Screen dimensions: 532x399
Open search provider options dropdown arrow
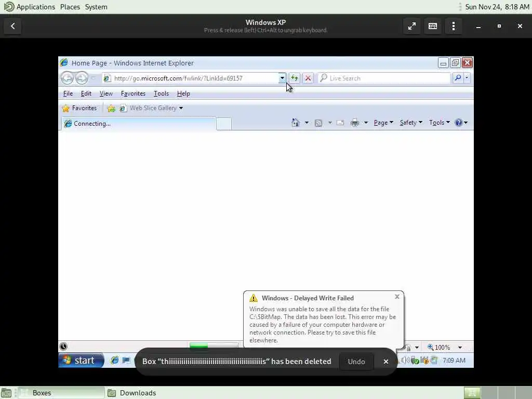point(467,78)
